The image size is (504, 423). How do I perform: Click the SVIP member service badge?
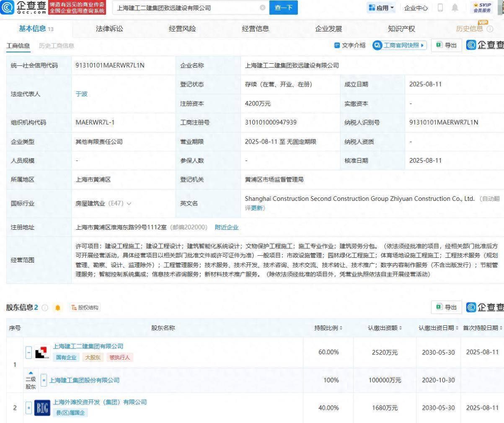coord(482,7)
